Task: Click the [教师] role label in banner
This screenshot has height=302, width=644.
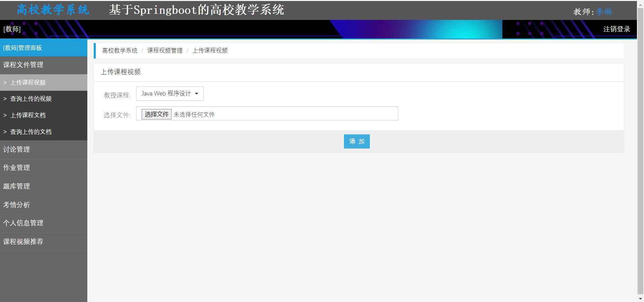Action: tap(12, 29)
